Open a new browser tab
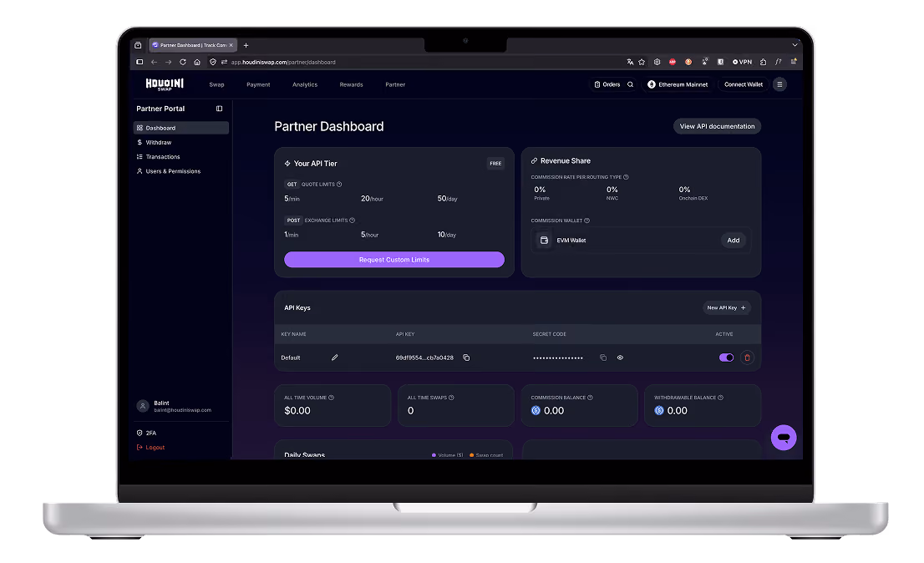This screenshot has height=563, width=924. click(x=246, y=45)
